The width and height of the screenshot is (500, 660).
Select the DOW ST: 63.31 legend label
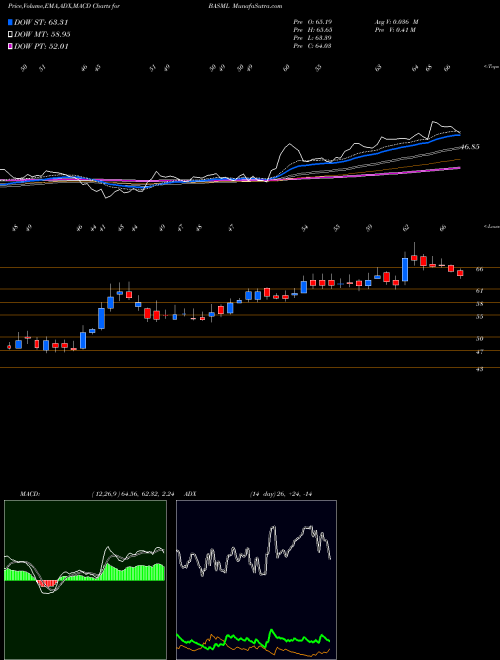[x=41, y=22]
